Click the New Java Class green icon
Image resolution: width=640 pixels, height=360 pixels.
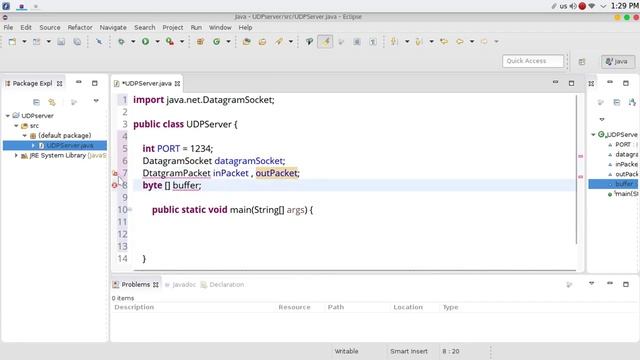[x=216, y=42]
